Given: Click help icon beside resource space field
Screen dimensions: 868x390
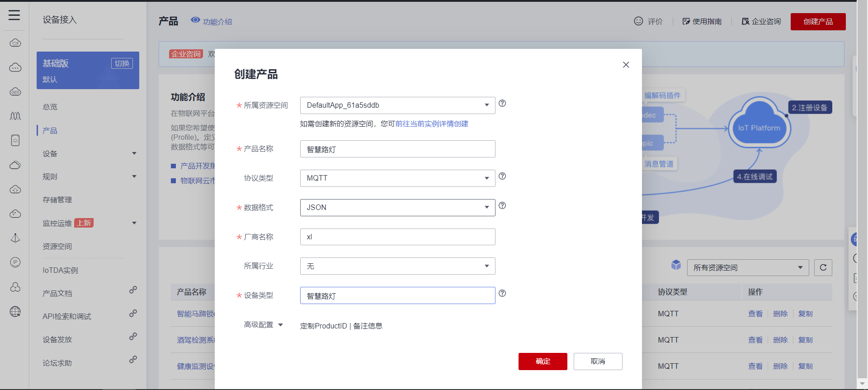Looking at the screenshot, I should 502,104.
